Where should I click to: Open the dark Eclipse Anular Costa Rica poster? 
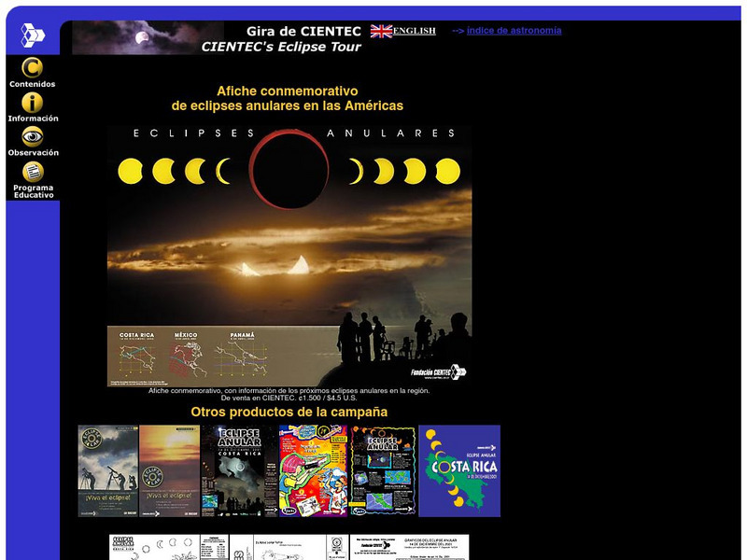(x=240, y=471)
